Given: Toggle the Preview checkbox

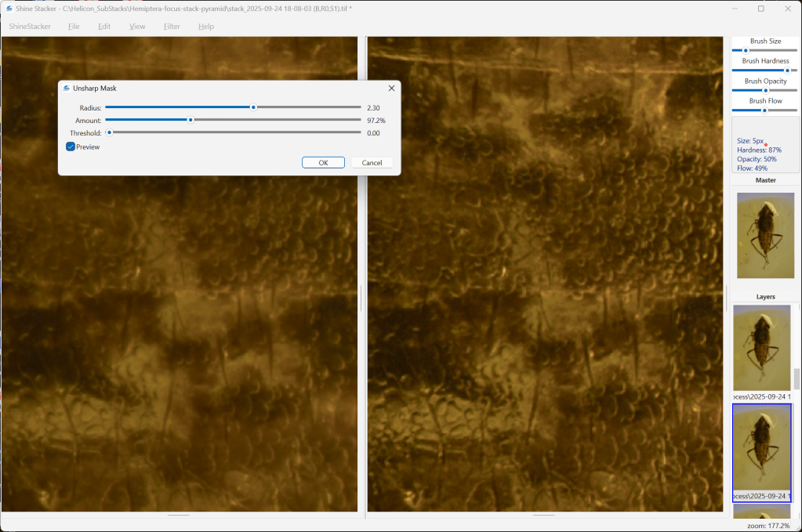Looking at the screenshot, I should (71, 147).
